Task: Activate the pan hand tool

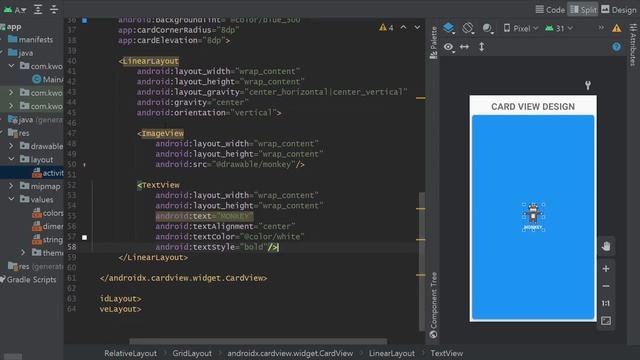Action: pyautogui.click(x=606, y=246)
